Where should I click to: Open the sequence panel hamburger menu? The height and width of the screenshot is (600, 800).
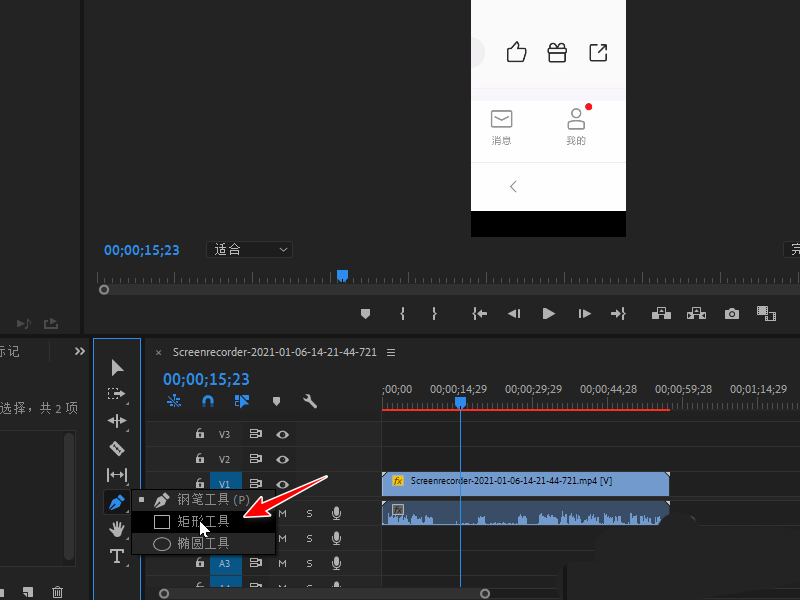391,352
